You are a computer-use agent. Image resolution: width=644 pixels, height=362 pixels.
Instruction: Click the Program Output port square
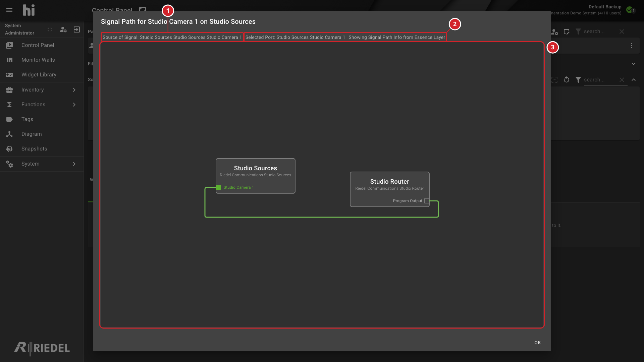[x=427, y=201]
